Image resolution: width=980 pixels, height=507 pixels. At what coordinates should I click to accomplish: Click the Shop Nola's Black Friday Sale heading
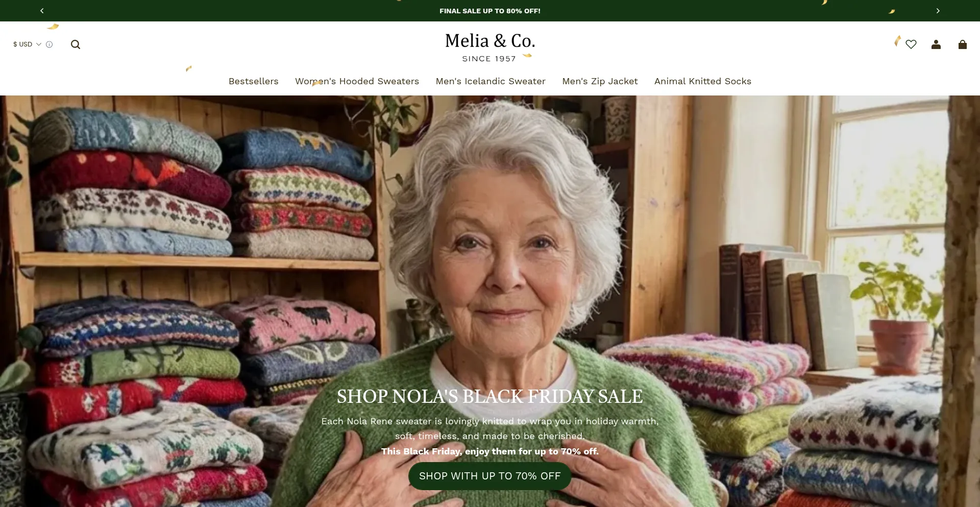pos(490,396)
